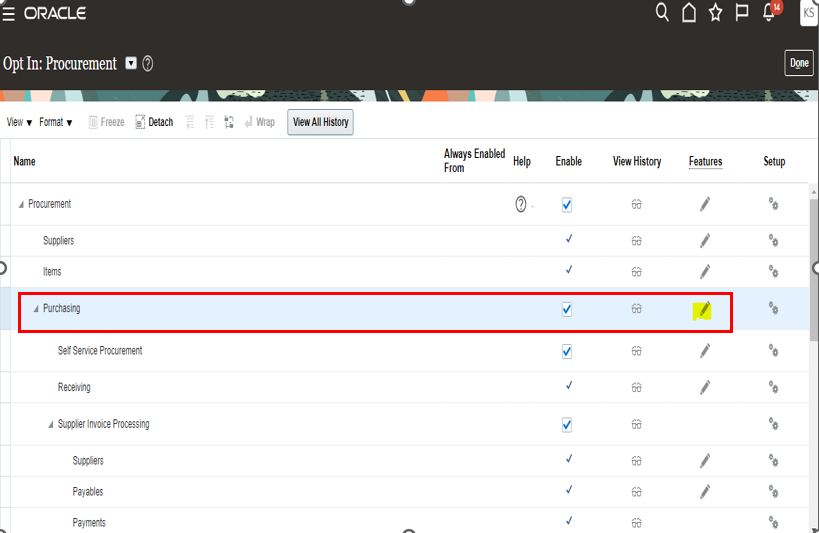This screenshot has width=819, height=533.
Task: Open the View menu
Action: click(19, 122)
